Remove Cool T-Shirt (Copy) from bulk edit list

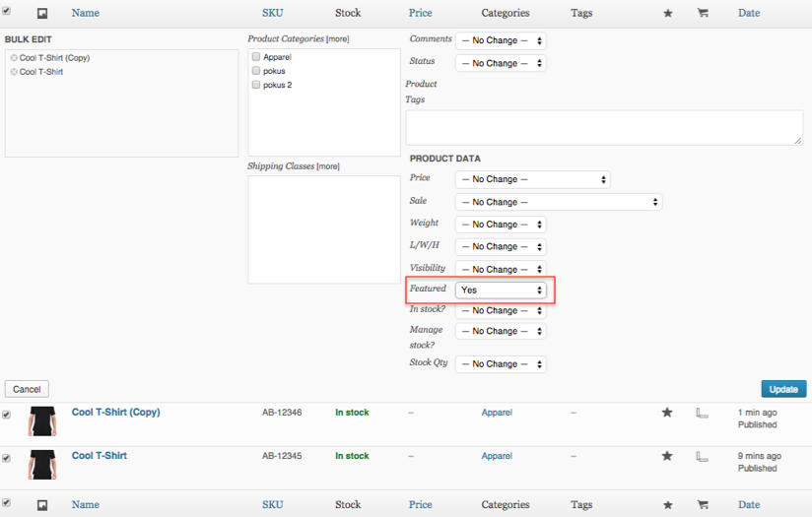(x=14, y=58)
